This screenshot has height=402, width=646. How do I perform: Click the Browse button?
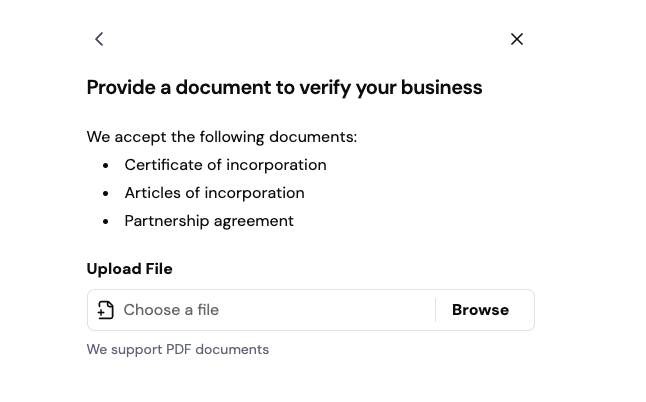480,310
